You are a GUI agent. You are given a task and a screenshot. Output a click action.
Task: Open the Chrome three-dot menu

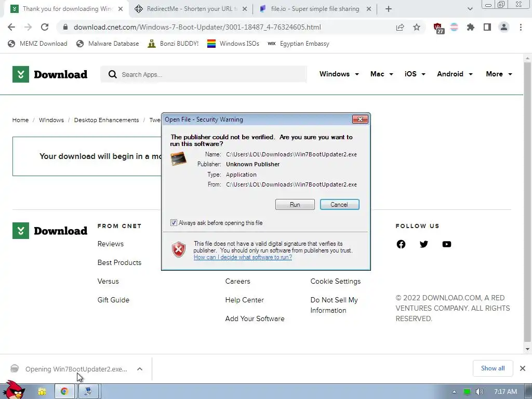click(x=521, y=27)
